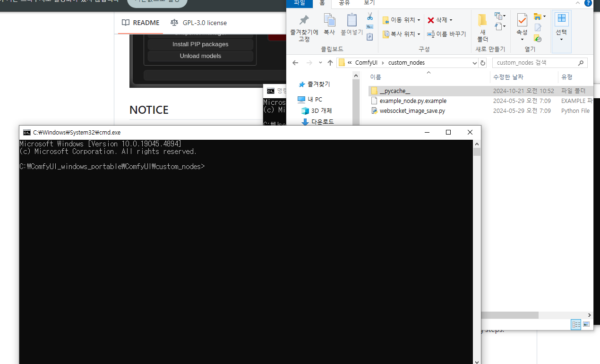
Task: Select the Home (홈) ribbon tab
Action: pyautogui.click(x=322, y=3)
